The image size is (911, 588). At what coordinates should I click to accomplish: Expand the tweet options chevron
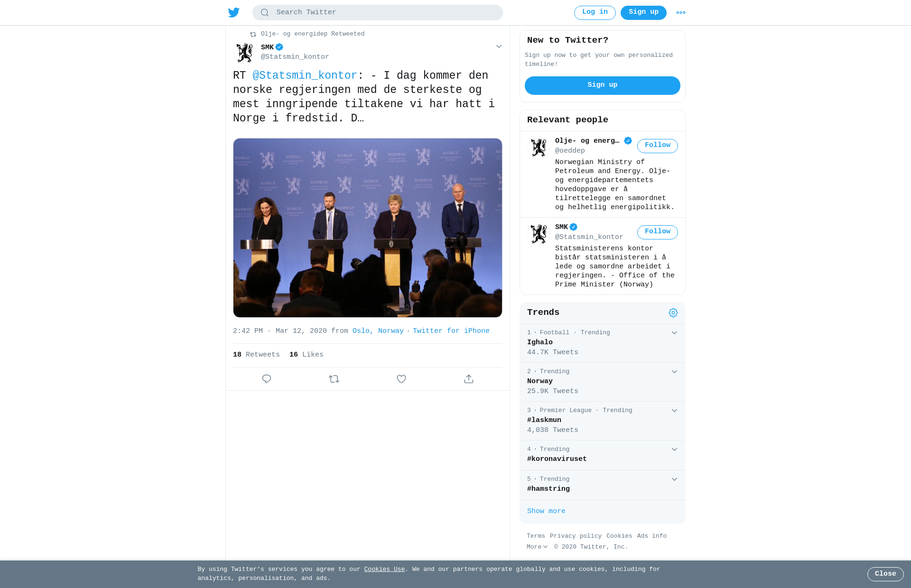click(x=499, y=46)
